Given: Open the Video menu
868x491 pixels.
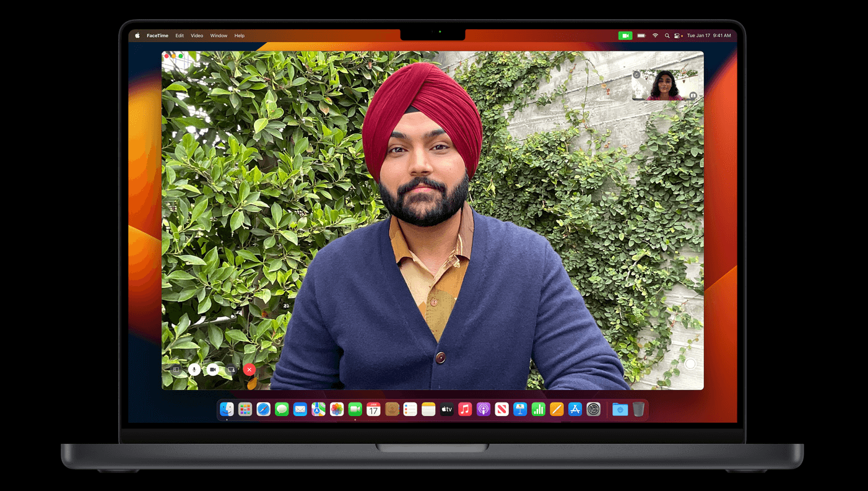Looking at the screenshot, I should pyautogui.click(x=197, y=36).
